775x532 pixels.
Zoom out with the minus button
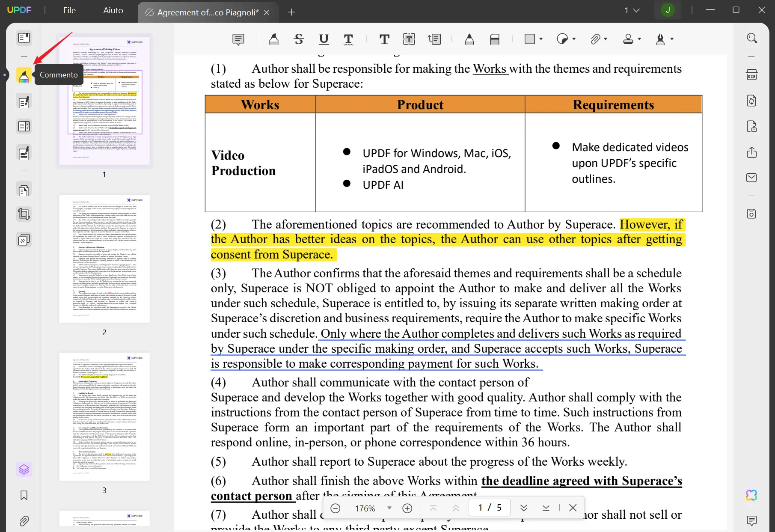(x=336, y=508)
